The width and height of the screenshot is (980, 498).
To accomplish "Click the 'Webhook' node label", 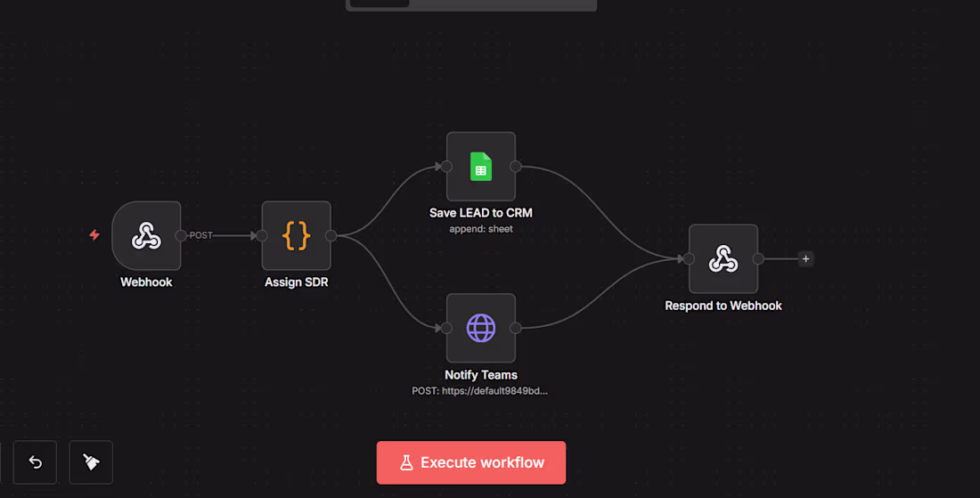I will point(146,282).
